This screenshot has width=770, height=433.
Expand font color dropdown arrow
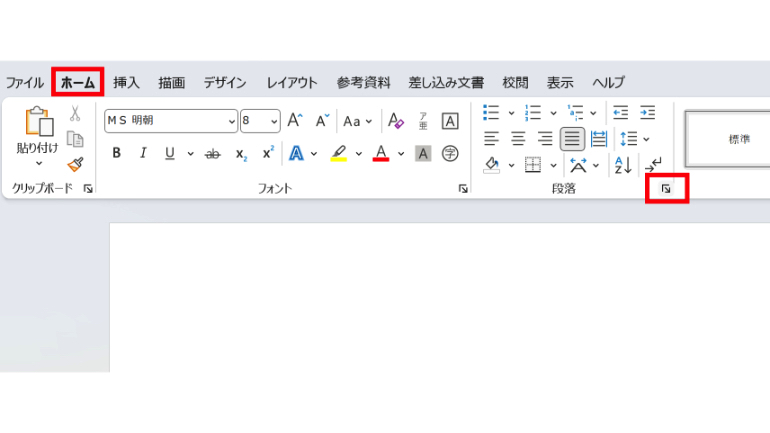click(401, 154)
